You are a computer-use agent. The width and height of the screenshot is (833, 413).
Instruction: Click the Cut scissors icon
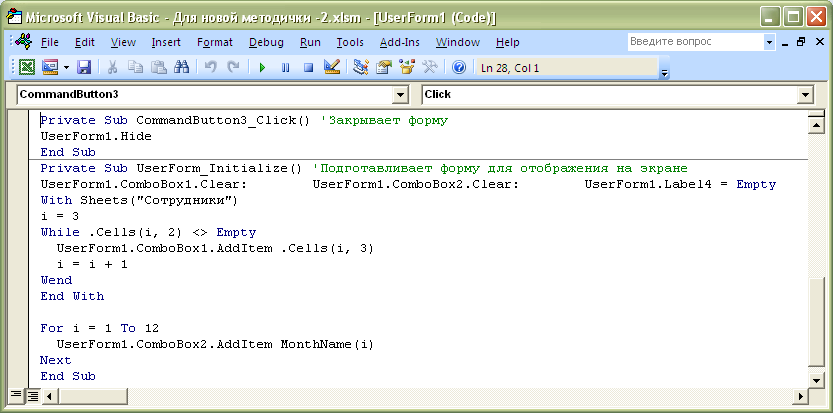(x=112, y=68)
